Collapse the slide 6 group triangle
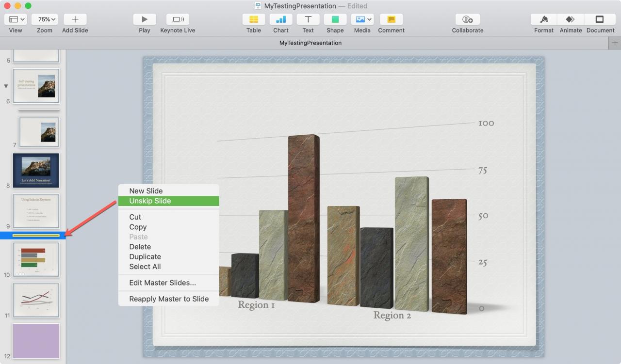This screenshot has width=621, height=364. tap(6, 86)
